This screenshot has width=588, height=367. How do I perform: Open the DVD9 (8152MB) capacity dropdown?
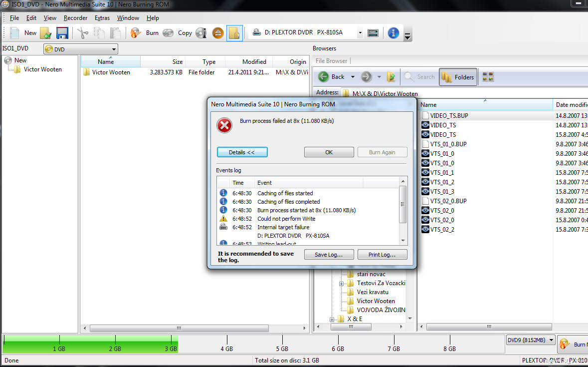coord(531,340)
